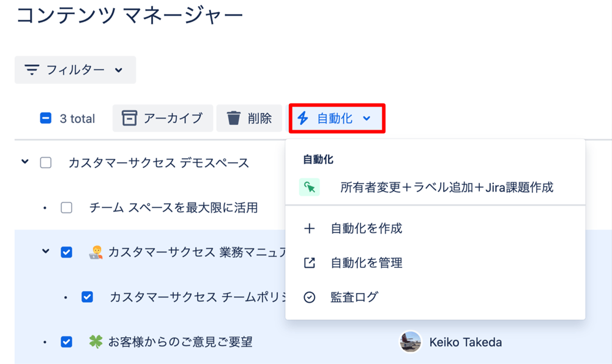Click the archive box icon
This screenshot has width=612, height=364.
(x=129, y=118)
